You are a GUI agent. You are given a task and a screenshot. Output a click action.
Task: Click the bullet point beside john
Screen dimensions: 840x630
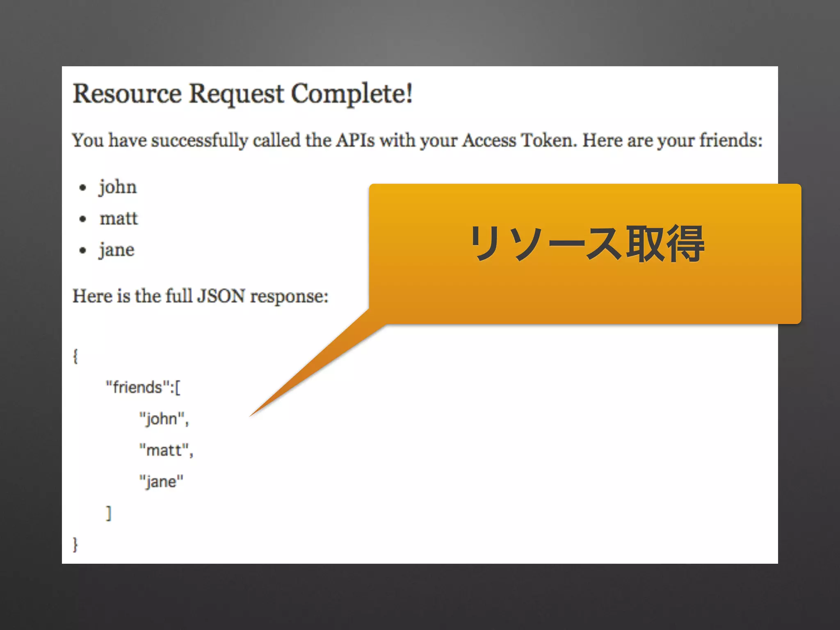(83, 188)
